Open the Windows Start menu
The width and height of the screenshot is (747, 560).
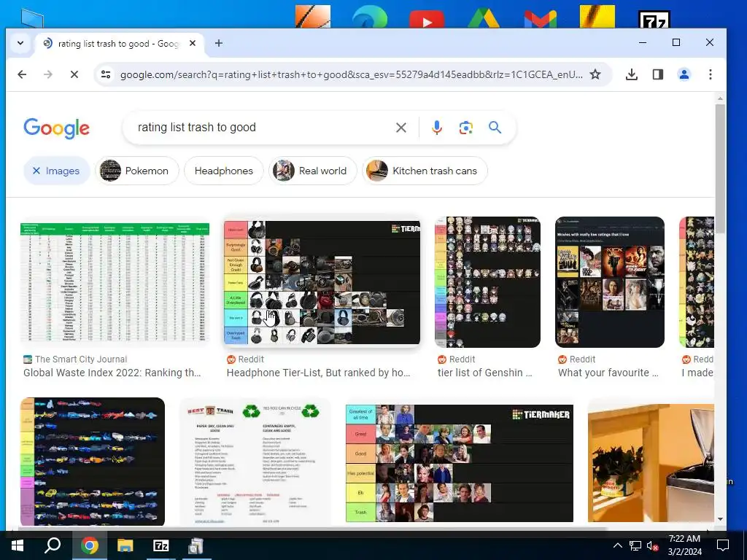[x=18, y=545]
